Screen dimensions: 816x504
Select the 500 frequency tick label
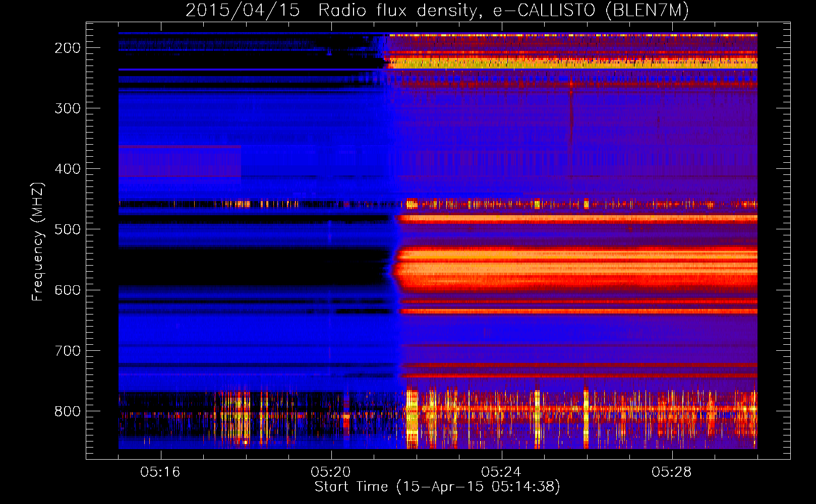(x=67, y=229)
